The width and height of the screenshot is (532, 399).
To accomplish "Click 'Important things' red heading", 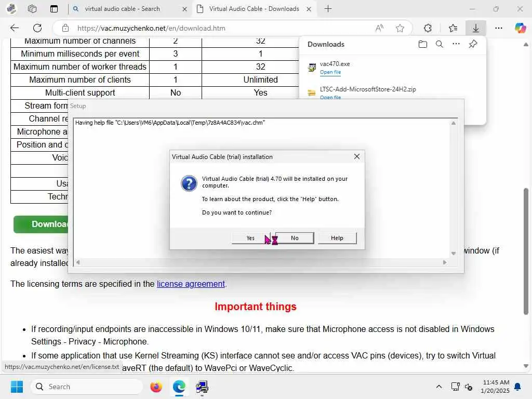I will tap(256, 307).
